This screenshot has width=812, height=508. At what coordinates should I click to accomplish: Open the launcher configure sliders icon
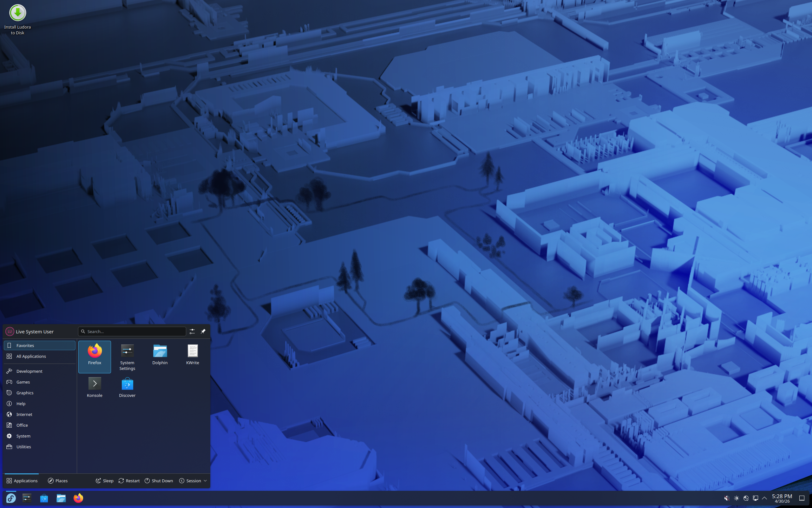click(192, 331)
